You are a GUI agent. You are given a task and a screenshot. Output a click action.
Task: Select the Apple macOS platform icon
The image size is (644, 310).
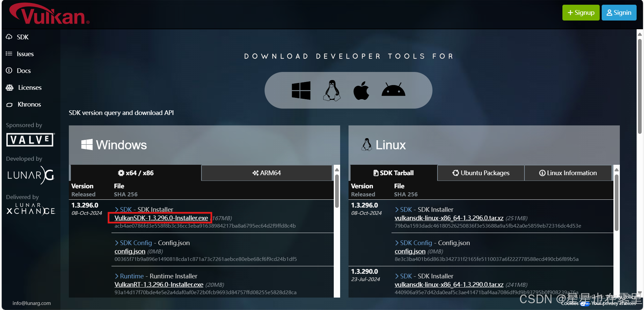click(361, 90)
